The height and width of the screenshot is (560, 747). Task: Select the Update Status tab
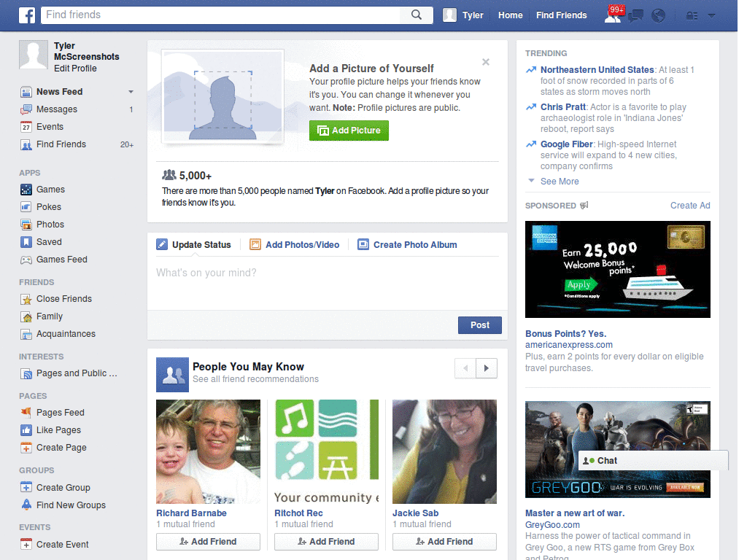(x=194, y=245)
